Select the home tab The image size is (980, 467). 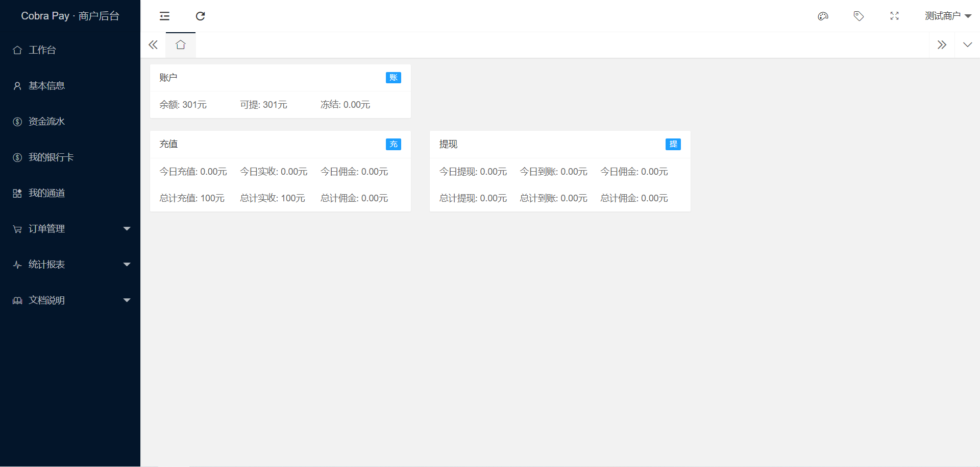pyautogui.click(x=181, y=45)
